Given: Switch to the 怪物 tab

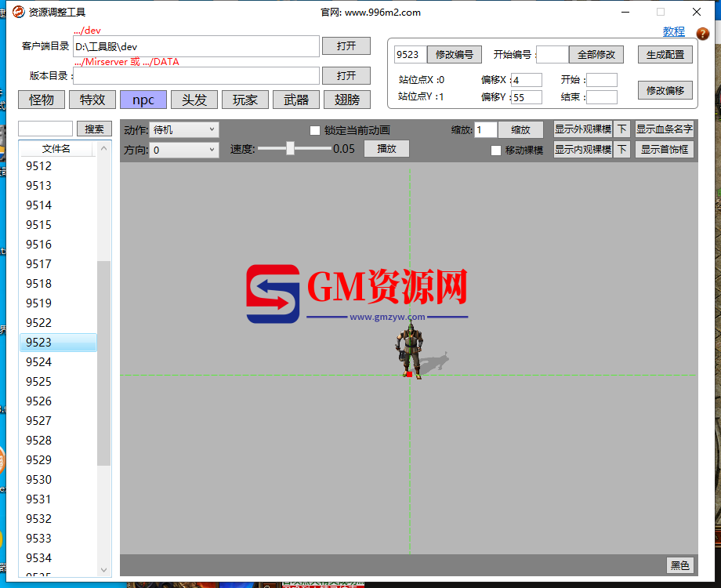Looking at the screenshot, I should pos(42,100).
